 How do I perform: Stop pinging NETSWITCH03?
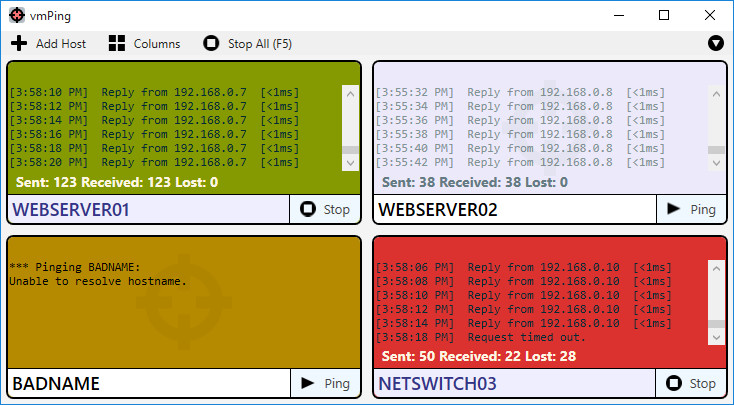coord(690,383)
